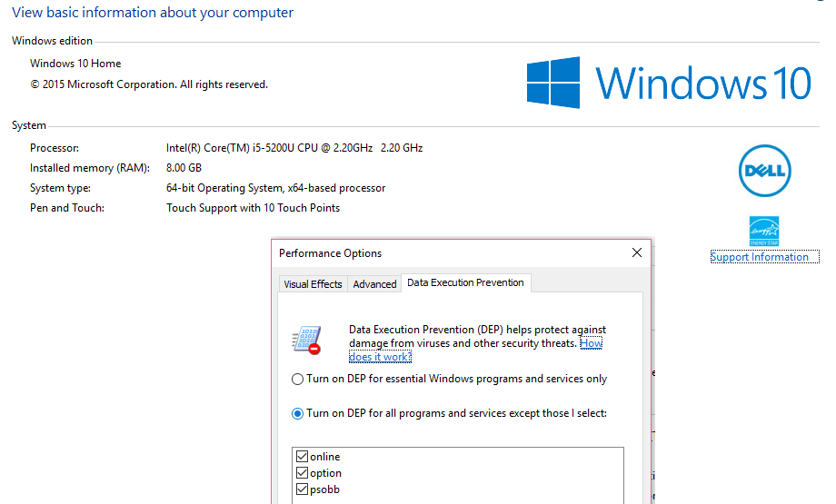The width and height of the screenshot is (836, 504).
Task: Click the 'Installed memory (RAM):' label
Action: pyautogui.click(x=90, y=168)
